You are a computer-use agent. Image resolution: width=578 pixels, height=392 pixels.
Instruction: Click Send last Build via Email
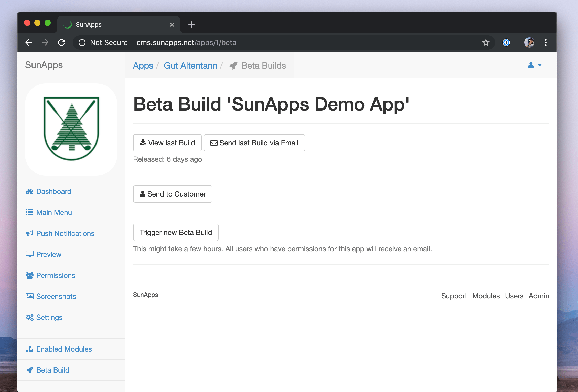pos(254,143)
